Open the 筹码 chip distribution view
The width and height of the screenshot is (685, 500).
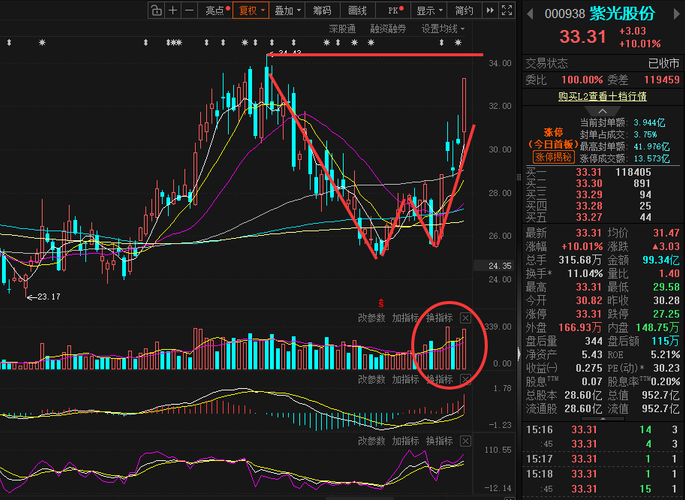point(322,10)
